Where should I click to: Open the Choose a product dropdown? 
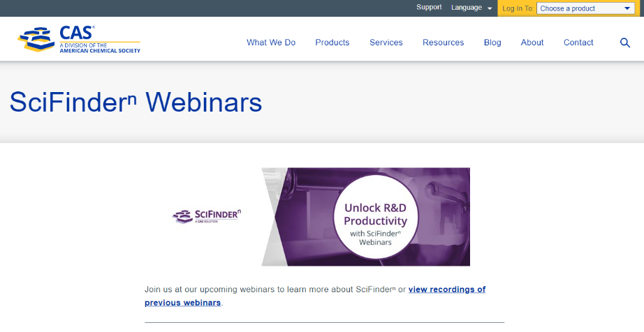(x=585, y=8)
